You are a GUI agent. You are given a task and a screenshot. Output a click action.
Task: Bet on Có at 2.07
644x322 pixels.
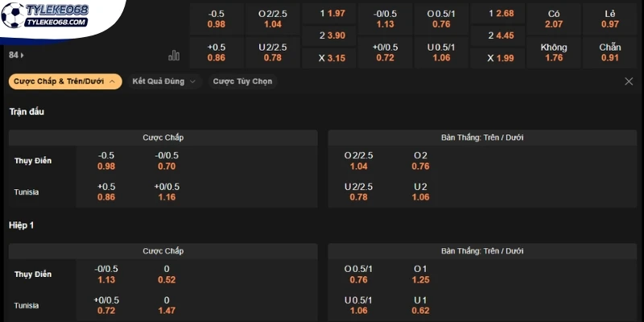[554, 19]
